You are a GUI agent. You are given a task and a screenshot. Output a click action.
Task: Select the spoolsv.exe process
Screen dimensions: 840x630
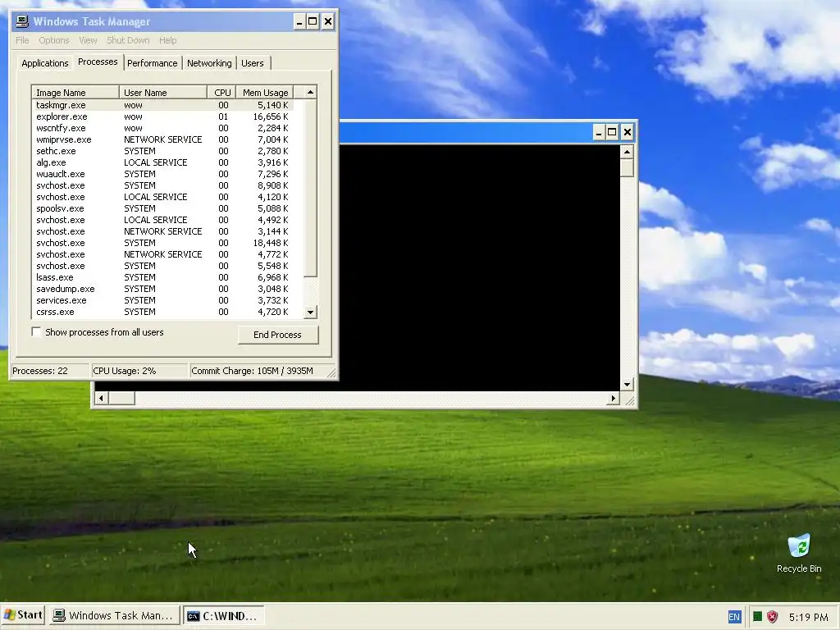162,208
